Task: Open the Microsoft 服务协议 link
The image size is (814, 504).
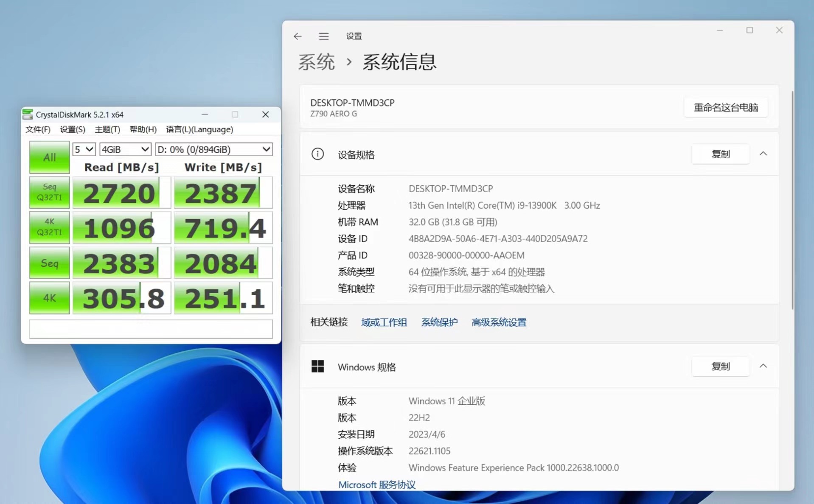Action: [377, 484]
